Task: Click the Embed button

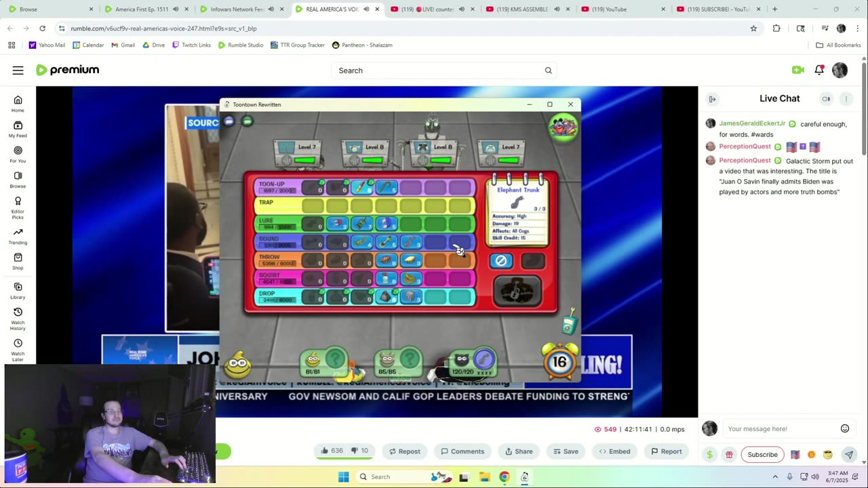Action: [614, 451]
